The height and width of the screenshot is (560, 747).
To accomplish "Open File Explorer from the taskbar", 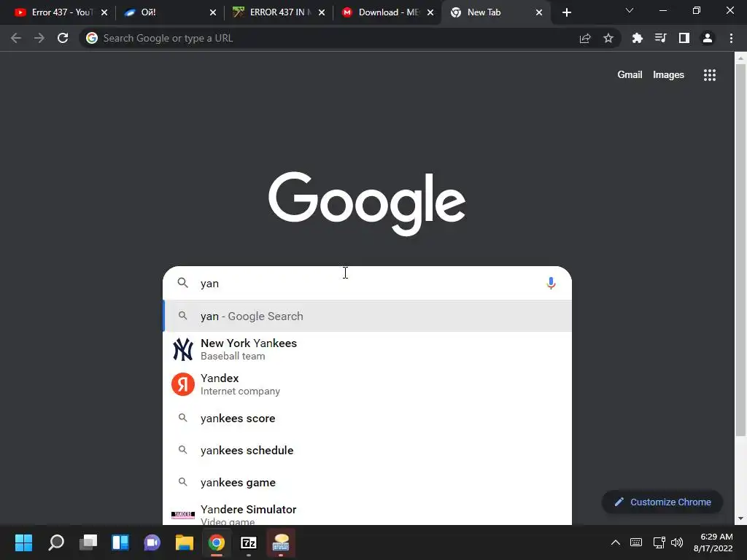I will tap(185, 542).
